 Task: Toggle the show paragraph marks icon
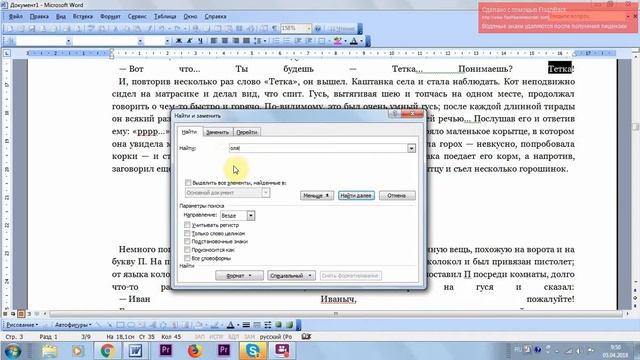coord(275,29)
